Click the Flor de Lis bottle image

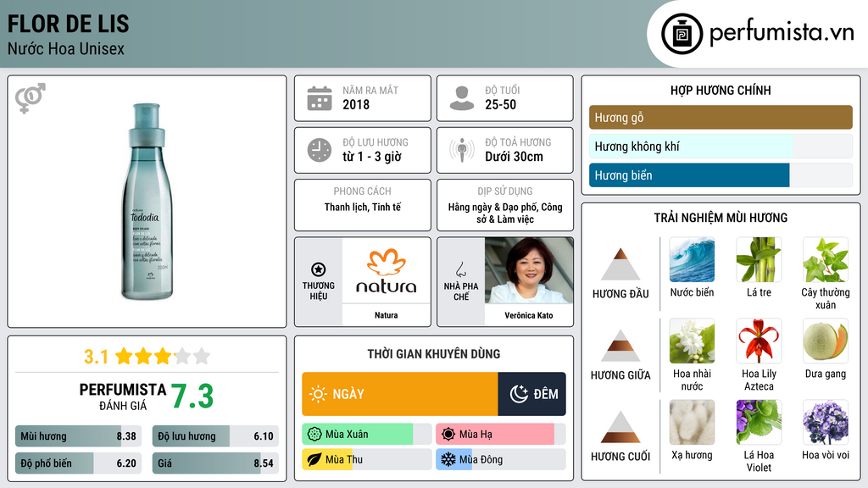147,202
